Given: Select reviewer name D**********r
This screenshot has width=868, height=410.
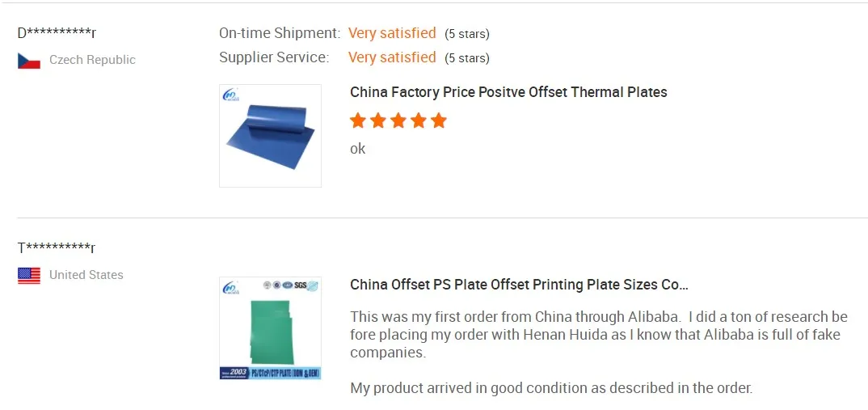Looking at the screenshot, I should (x=57, y=33).
